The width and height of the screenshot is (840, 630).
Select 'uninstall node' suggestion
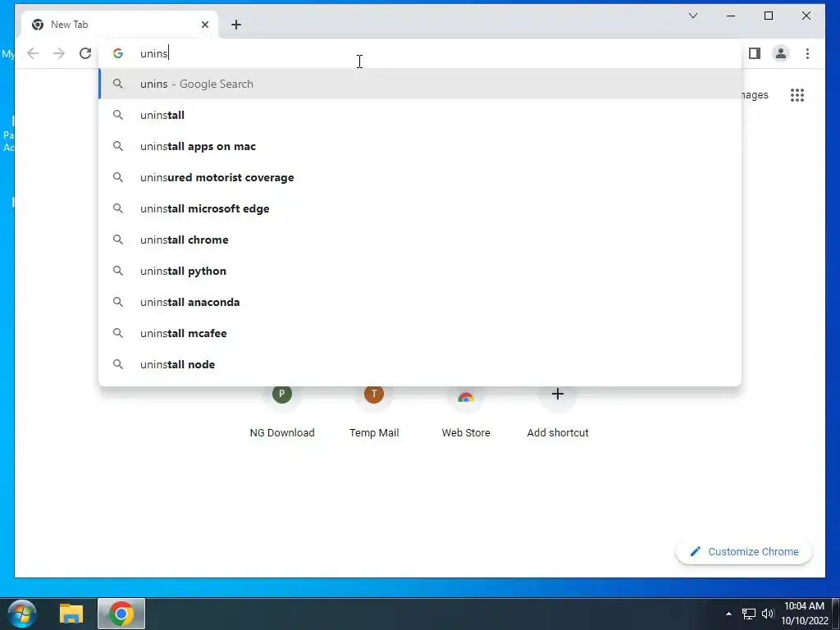[421, 364]
